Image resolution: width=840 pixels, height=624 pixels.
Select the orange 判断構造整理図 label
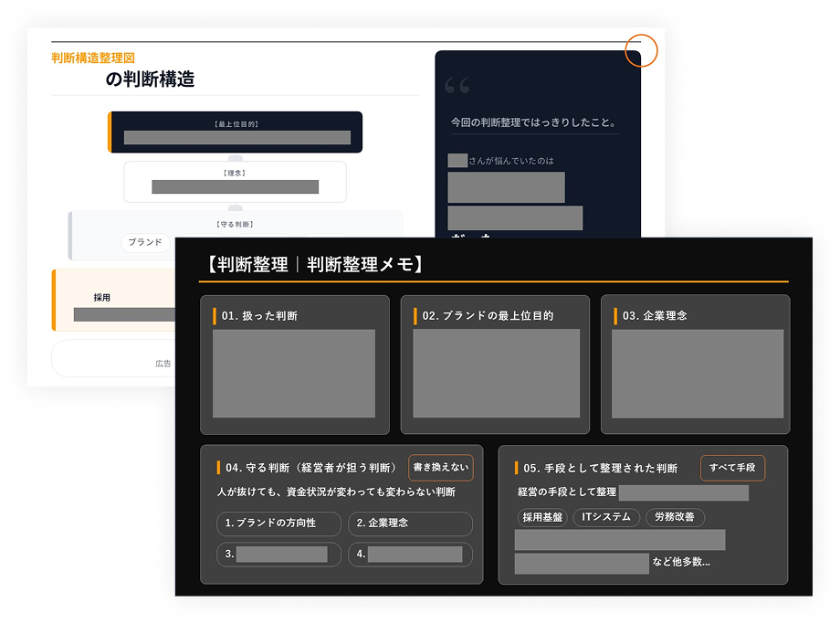[x=93, y=58]
